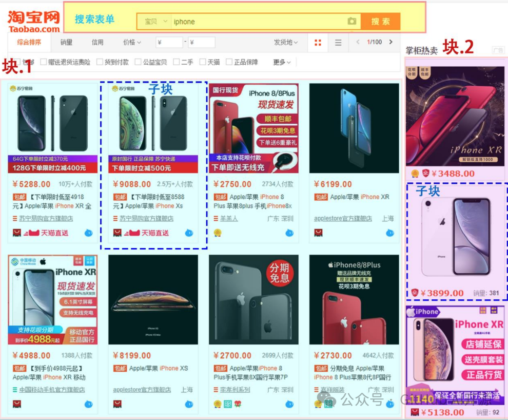Expand the 价格 sort dropdown
508x420 pixels.
(x=132, y=42)
